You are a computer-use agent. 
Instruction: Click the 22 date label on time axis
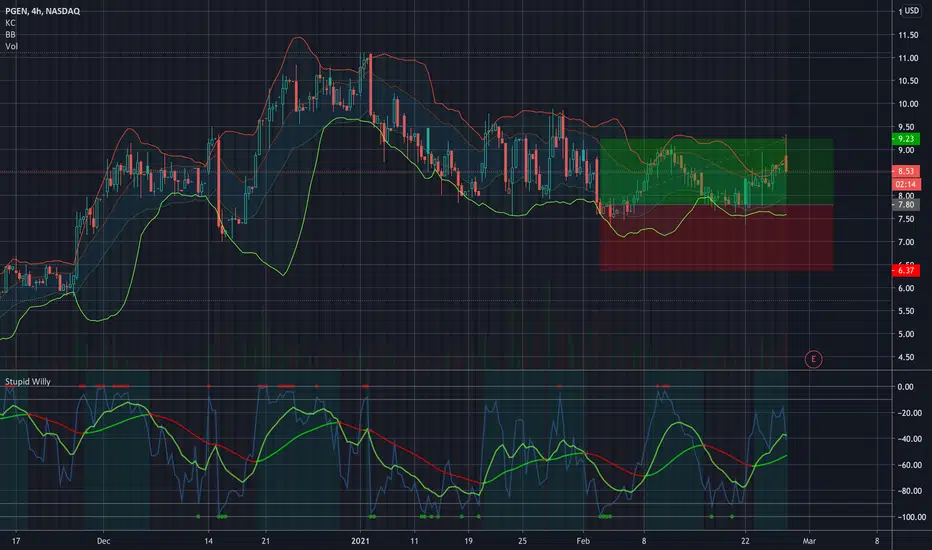click(x=745, y=541)
